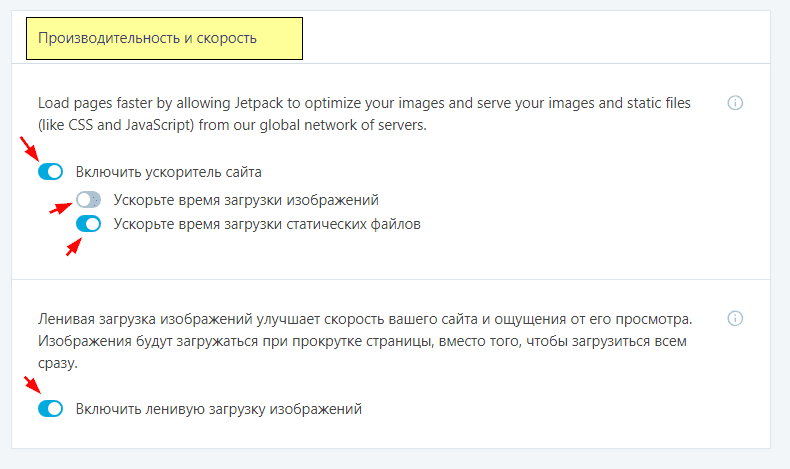The image size is (790, 469).
Task: Disable the 'Включить ускоритель сайта' switch
Action: [50, 172]
